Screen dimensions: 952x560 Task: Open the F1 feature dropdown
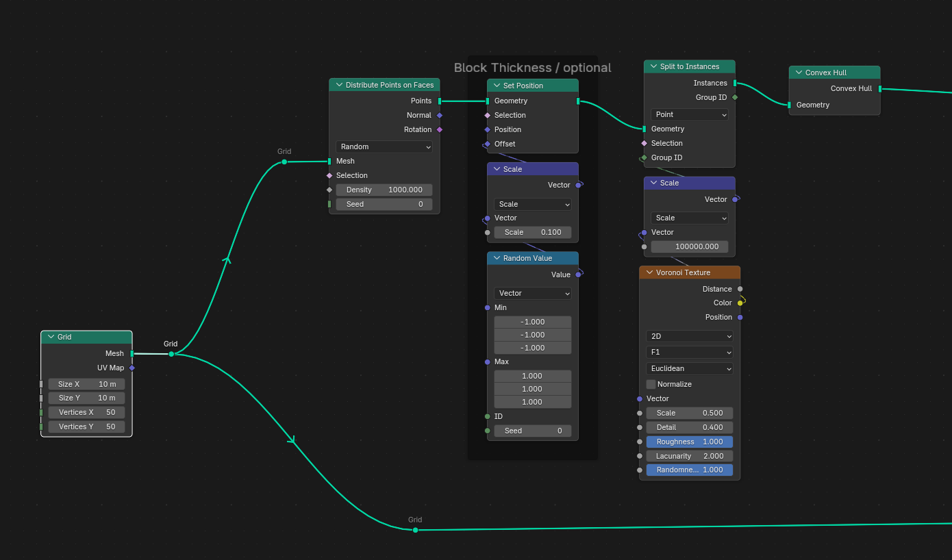pyautogui.click(x=690, y=352)
